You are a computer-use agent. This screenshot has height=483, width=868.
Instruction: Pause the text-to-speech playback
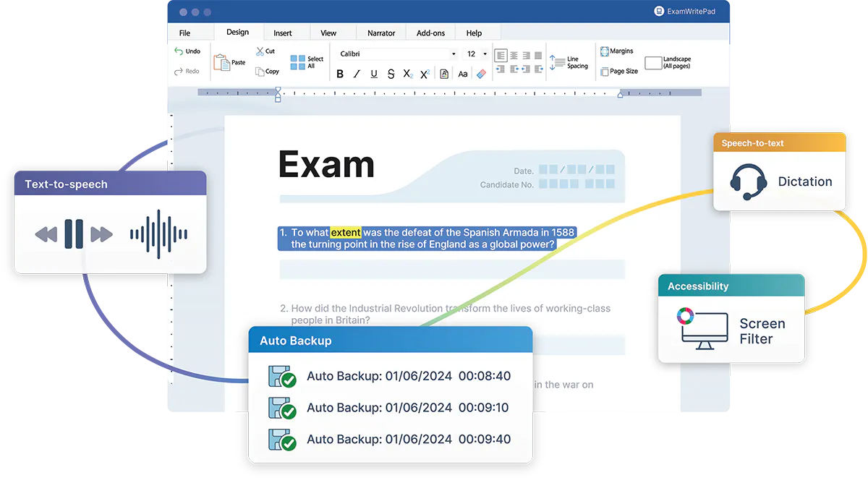[74, 234]
